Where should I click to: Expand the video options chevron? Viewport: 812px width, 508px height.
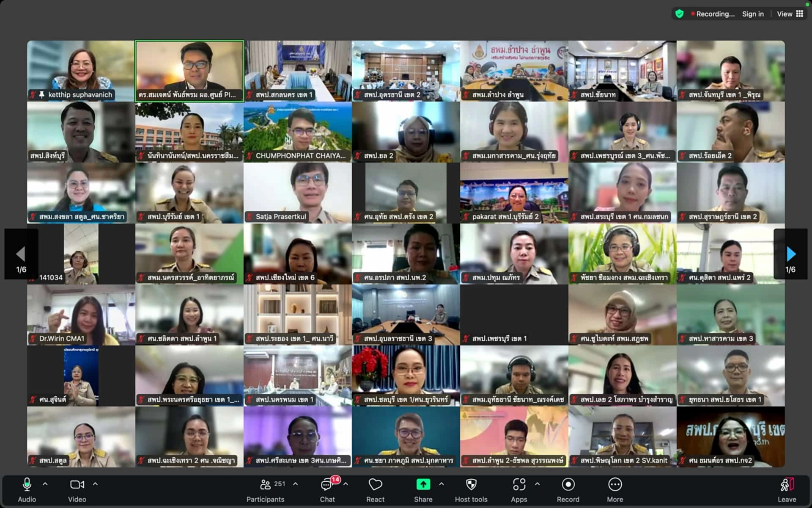tap(95, 484)
